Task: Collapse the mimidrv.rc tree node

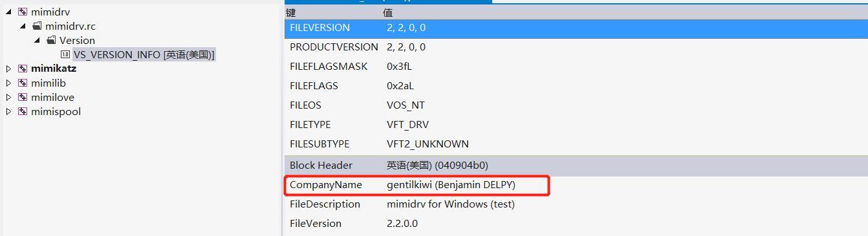Action: click(x=23, y=26)
